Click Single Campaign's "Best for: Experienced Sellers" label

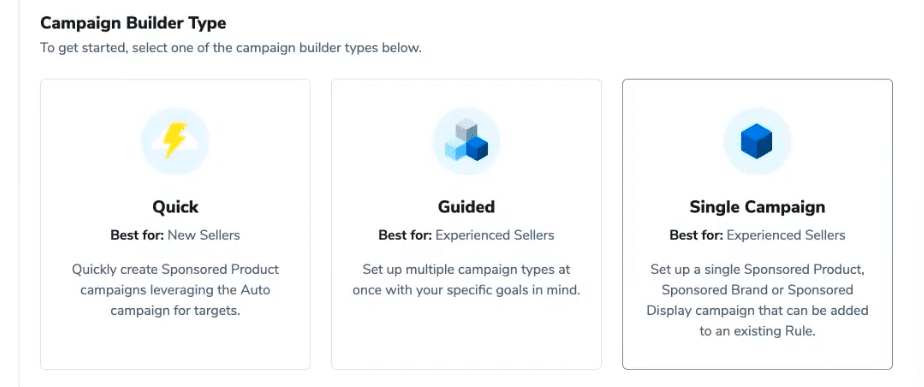click(757, 236)
